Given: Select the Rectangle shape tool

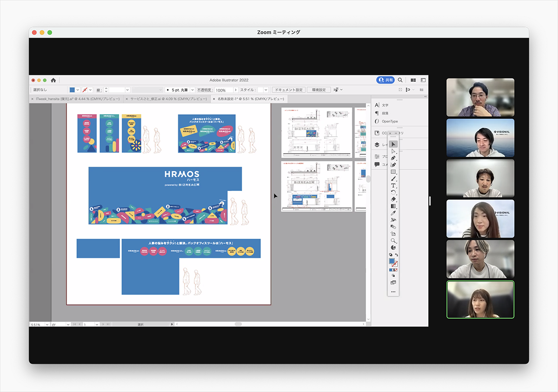Looking at the screenshot, I should coord(393,171).
